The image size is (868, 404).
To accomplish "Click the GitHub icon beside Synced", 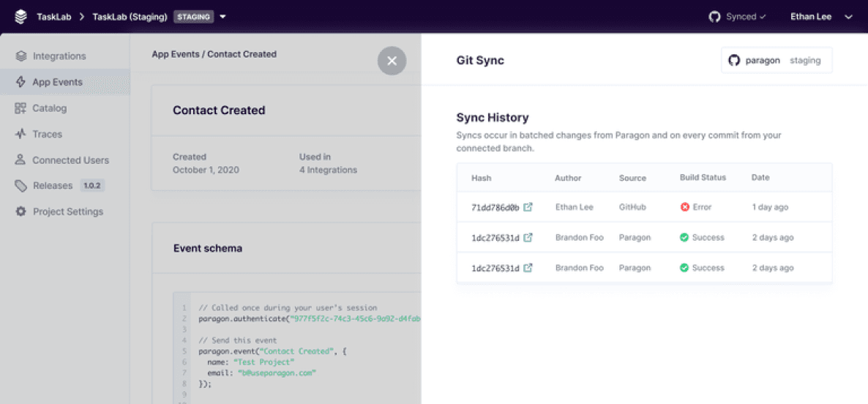I will coord(714,17).
